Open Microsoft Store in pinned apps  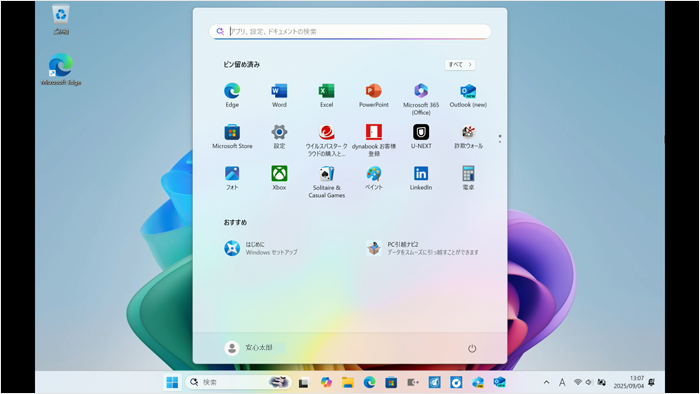[232, 137]
